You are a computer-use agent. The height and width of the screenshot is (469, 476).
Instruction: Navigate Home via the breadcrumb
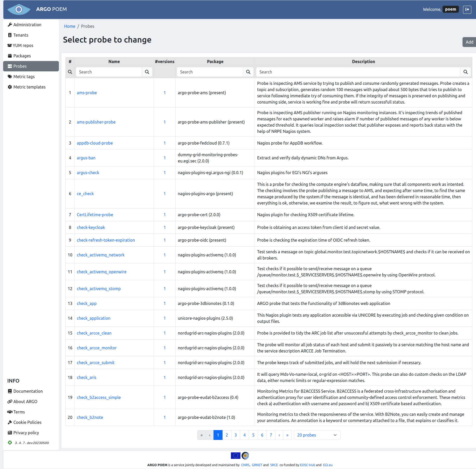70,26
